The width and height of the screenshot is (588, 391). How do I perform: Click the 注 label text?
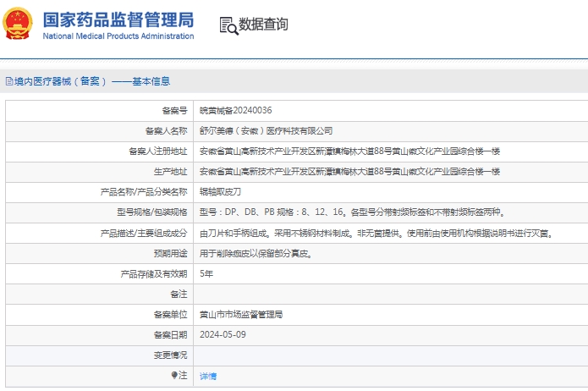point(183,375)
